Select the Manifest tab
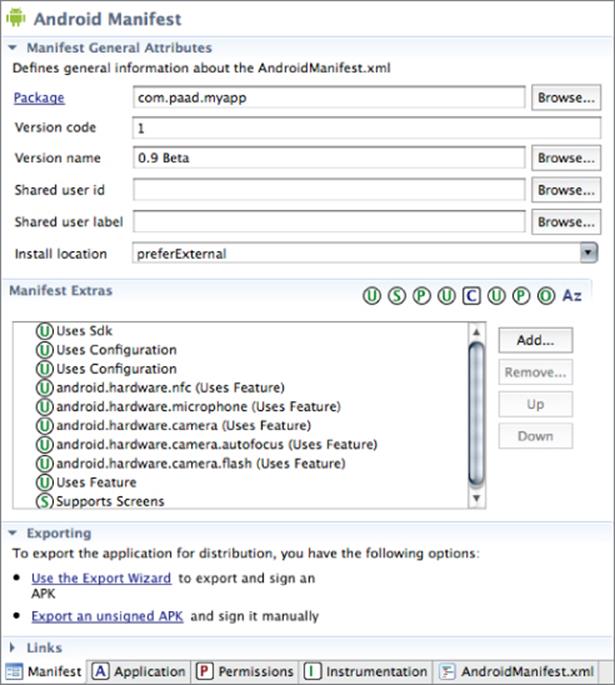 tap(44, 671)
